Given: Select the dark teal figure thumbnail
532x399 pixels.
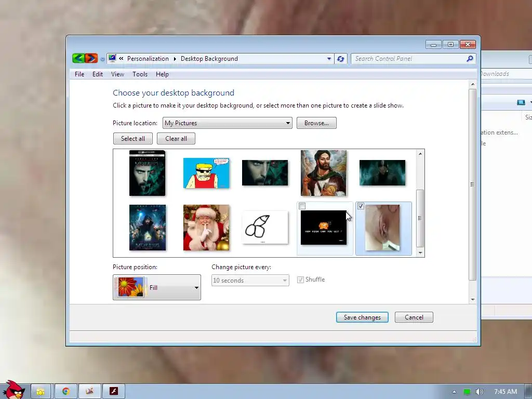Looking at the screenshot, I should click(x=382, y=173).
